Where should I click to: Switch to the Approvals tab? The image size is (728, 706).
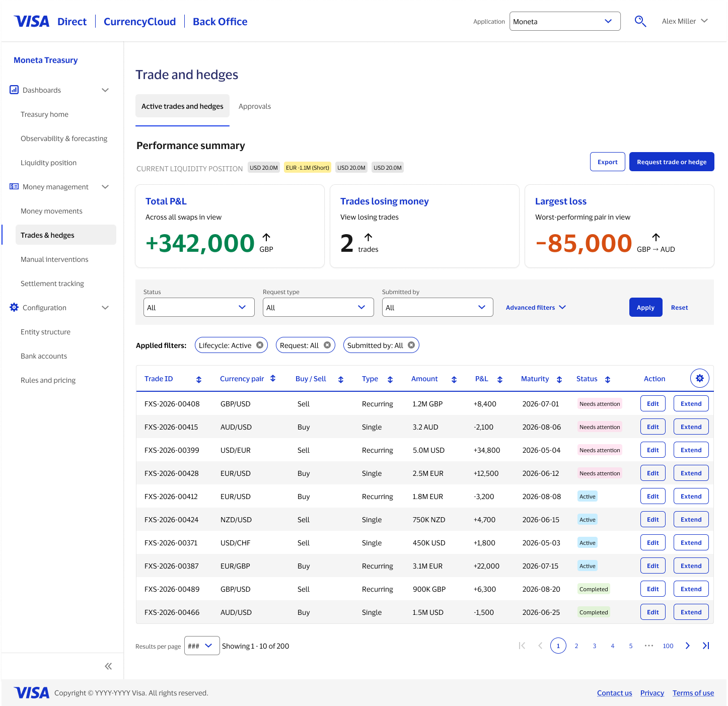pyautogui.click(x=255, y=106)
